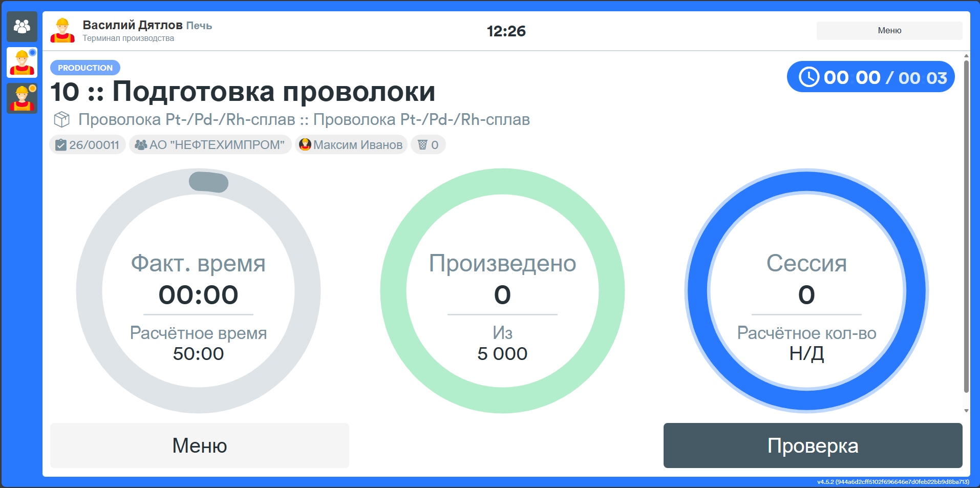Click the Расчётное время 50:00 value

[x=198, y=354]
